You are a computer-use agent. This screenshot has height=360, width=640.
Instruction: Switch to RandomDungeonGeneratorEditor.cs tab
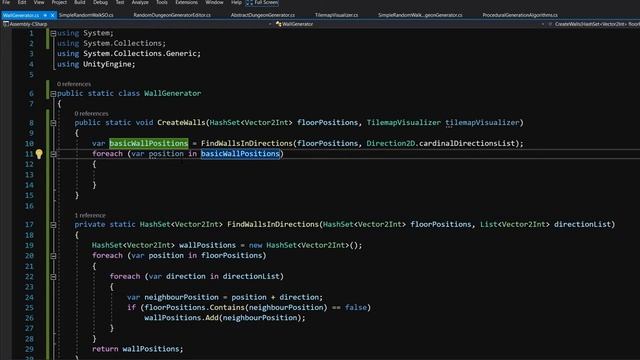pyautogui.click(x=172, y=15)
